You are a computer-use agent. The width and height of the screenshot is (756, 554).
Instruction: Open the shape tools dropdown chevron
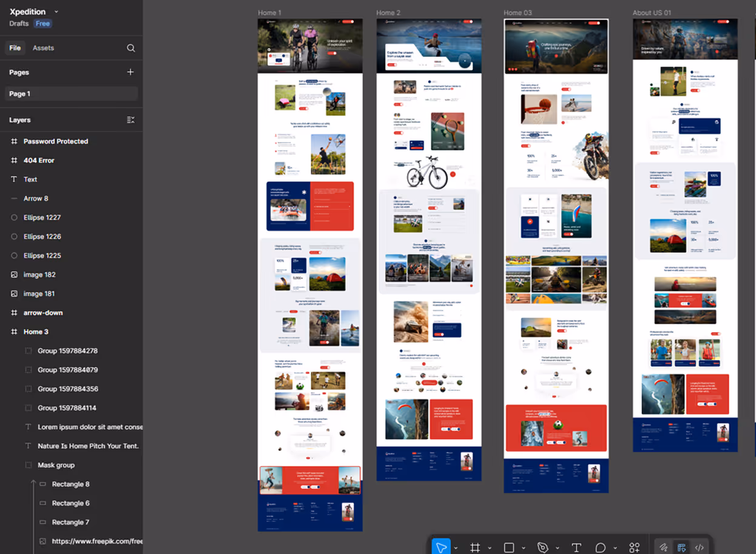click(524, 547)
